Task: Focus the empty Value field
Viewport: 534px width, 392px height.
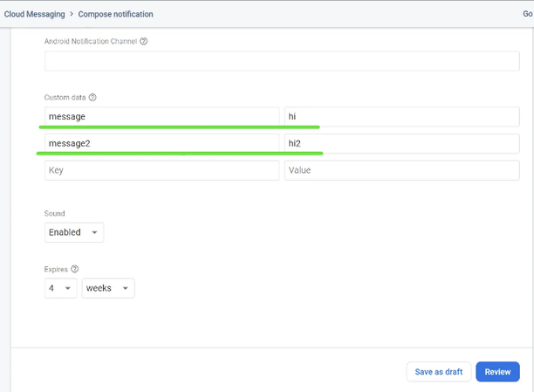Action: [402, 170]
